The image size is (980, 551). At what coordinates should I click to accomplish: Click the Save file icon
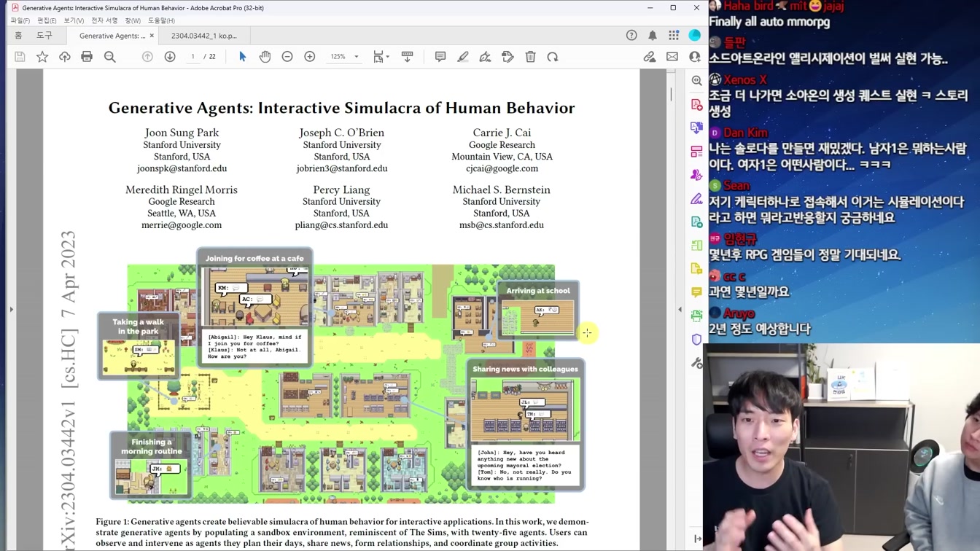(20, 57)
